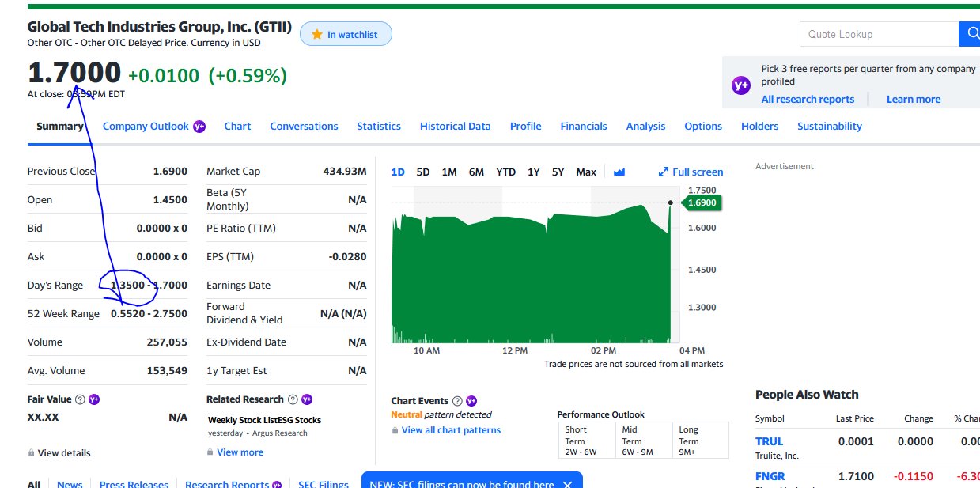
Task: Open the Profile tab
Action: [526, 127]
